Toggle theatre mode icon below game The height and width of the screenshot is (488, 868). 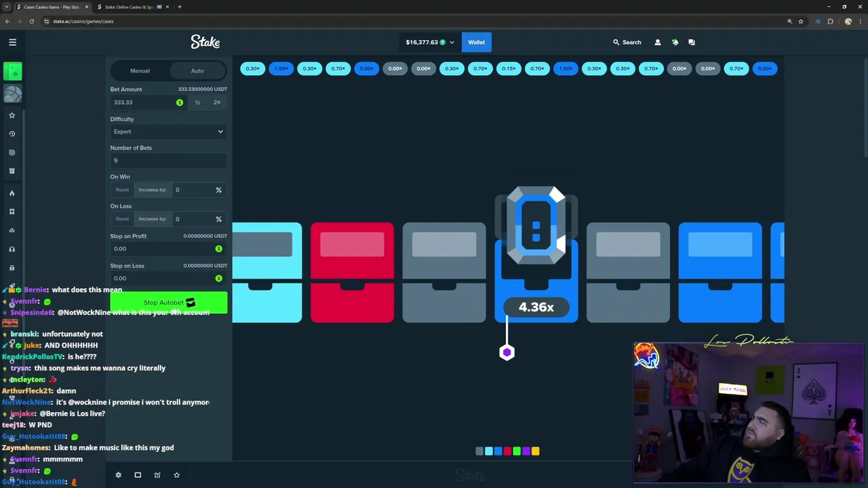[x=138, y=475]
